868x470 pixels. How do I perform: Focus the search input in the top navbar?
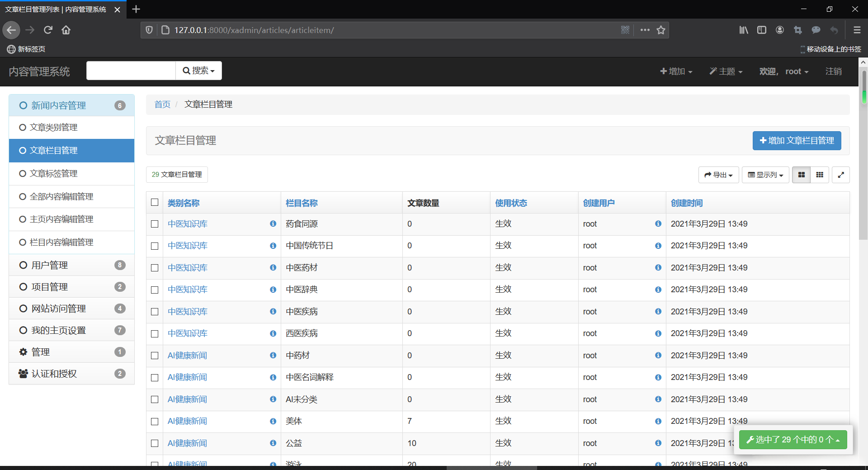point(131,71)
